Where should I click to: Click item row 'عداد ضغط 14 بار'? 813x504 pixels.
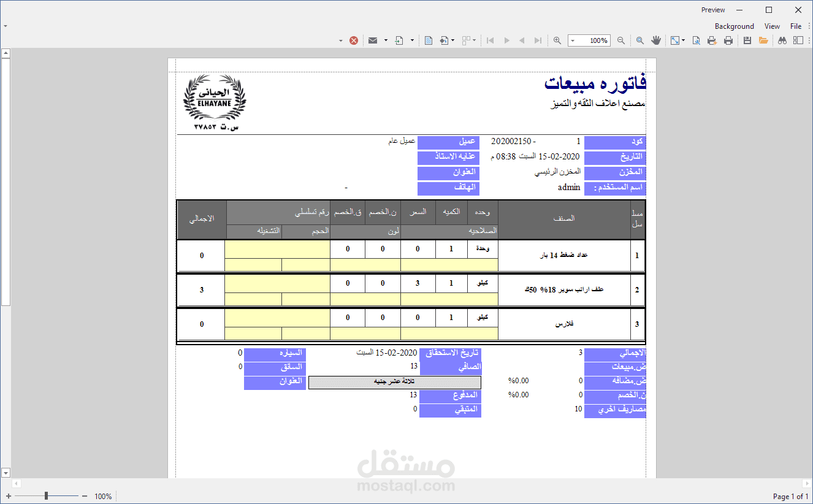(564, 255)
